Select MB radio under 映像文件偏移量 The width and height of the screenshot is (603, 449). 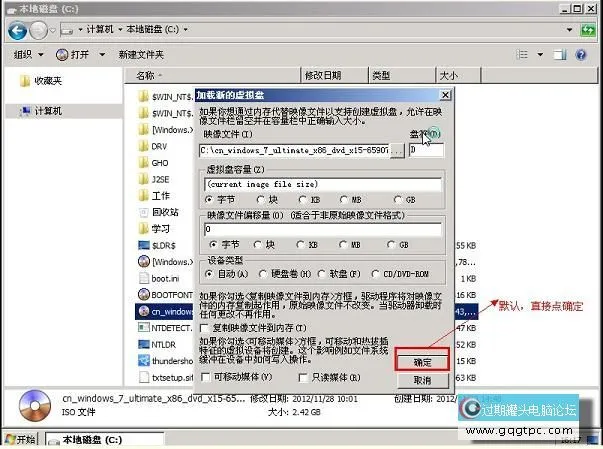[x=343, y=244]
